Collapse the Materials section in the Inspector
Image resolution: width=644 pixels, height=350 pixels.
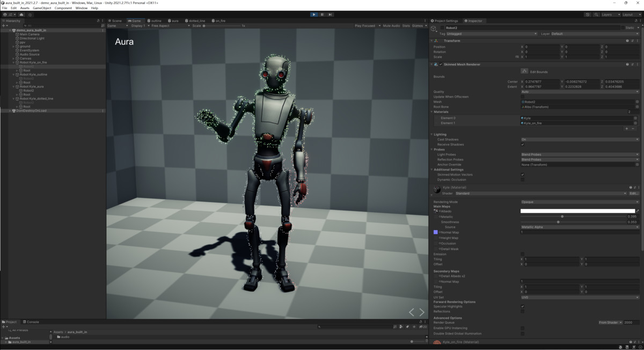(432, 111)
